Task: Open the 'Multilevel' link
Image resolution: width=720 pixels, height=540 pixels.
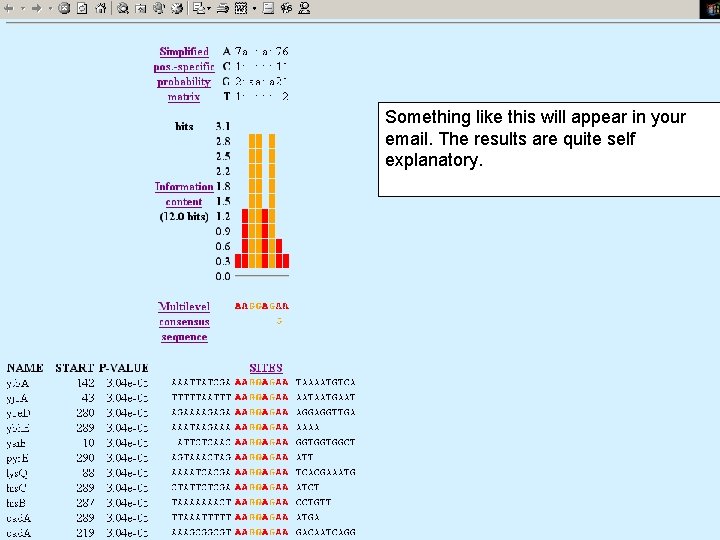Action: pos(184,306)
